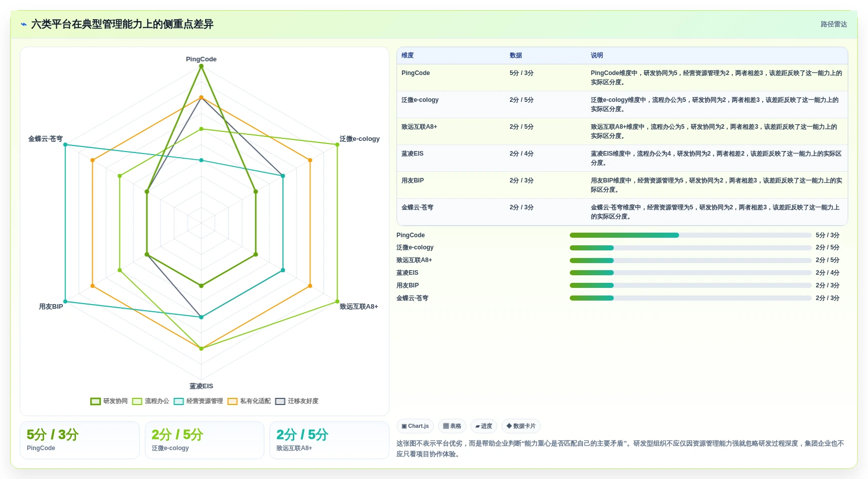Screen dimensions: 868x479
Task: Toggle the 迁移友好度 legend series
Action: pyautogui.click(x=297, y=401)
